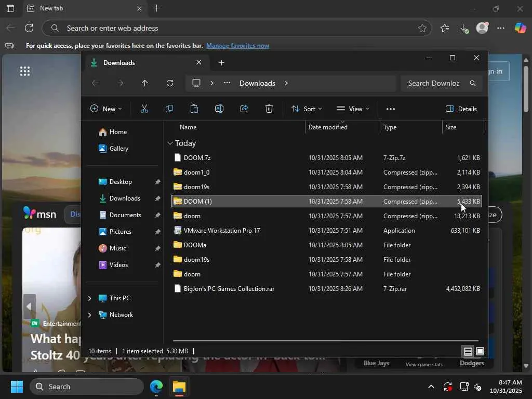Open the See more three-dots toolbar menu
The width and height of the screenshot is (532, 399).
[391, 109]
